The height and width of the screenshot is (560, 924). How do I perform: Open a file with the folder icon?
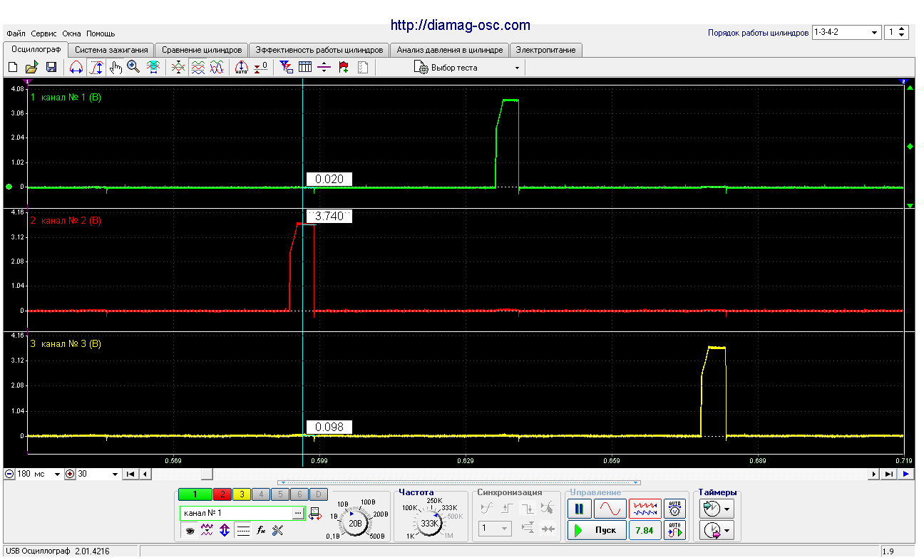point(31,67)
